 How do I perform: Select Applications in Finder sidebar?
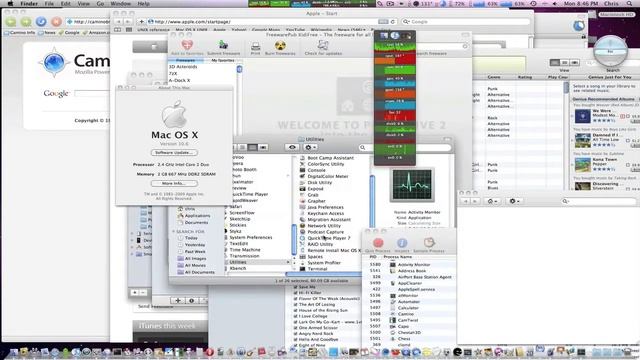(197, 216)
